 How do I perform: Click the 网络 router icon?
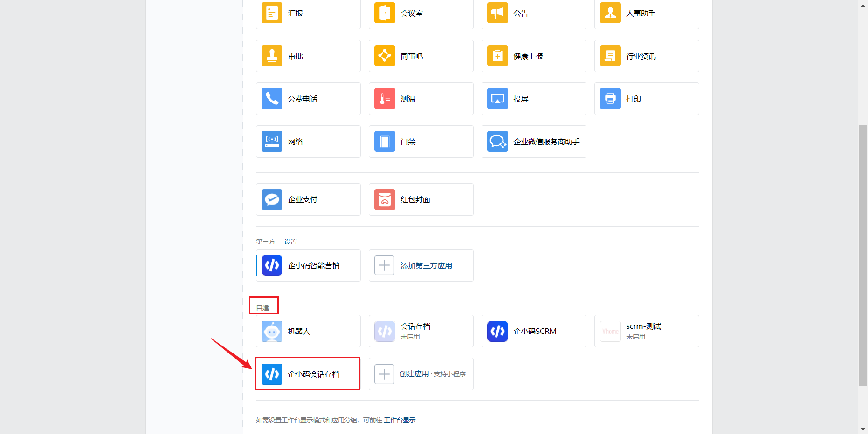point(272,142)
